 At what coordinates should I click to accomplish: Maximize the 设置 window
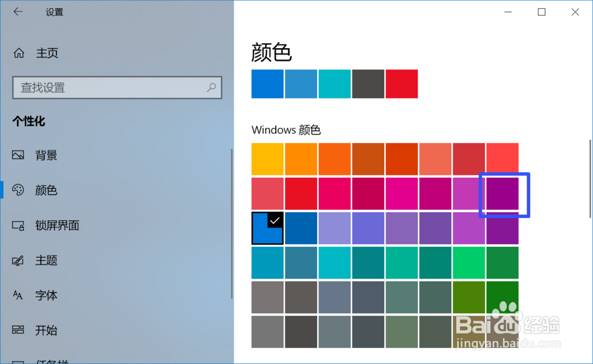[x=541, y=12]
